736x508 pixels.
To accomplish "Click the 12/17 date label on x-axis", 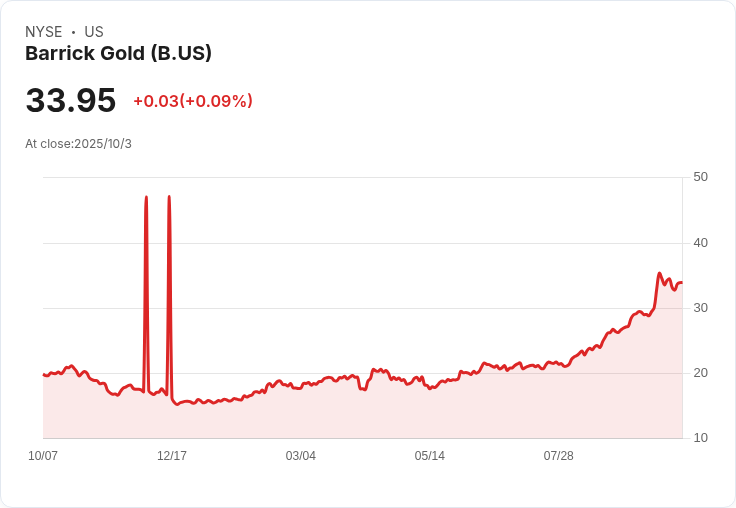I will pyautogui.click(x=172, y=455).
